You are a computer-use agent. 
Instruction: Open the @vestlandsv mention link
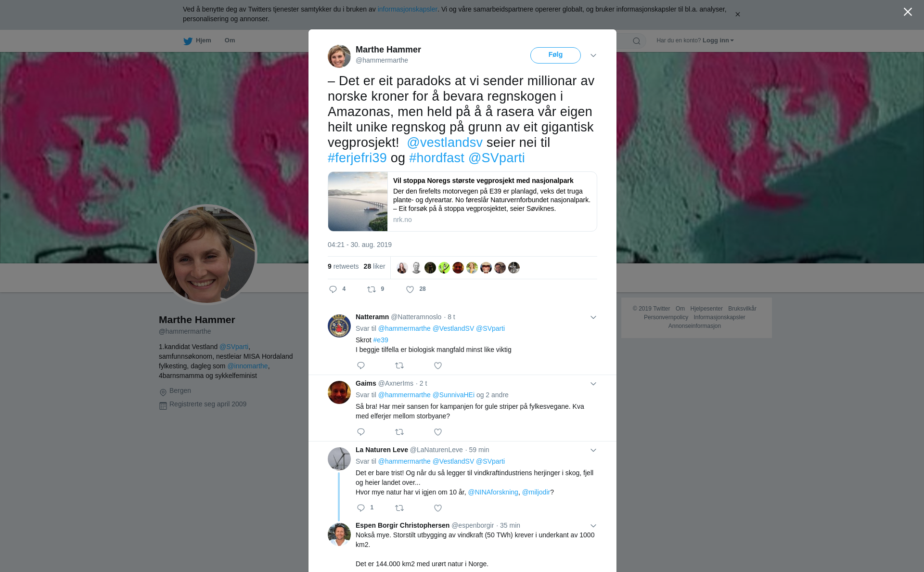click(x=445, y=143)
